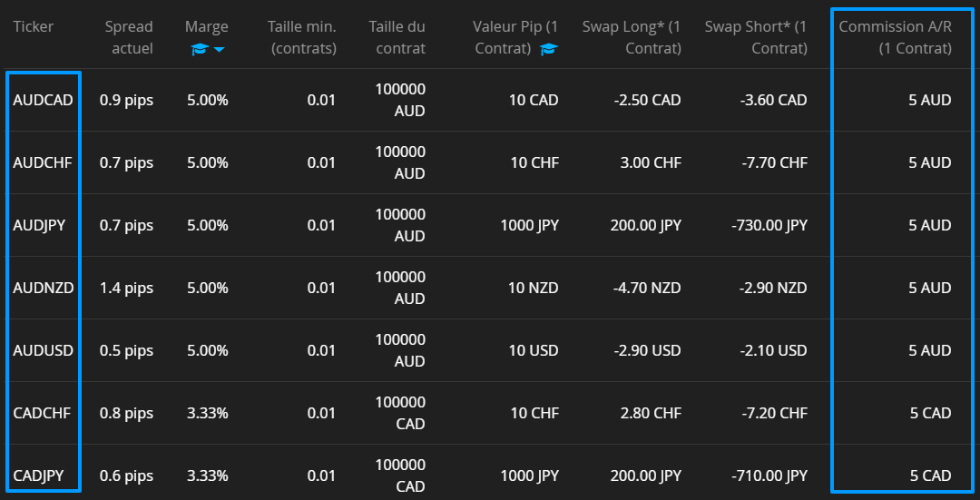Select the AUDCHF ticker
This screenshot has width=980, height=500.
[43, 162]
